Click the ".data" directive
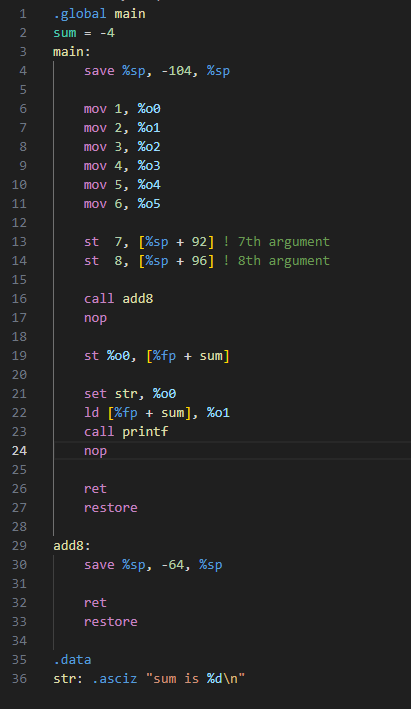Image resolution: width=411 pixels, height=709 pixels. pos(72,660)
